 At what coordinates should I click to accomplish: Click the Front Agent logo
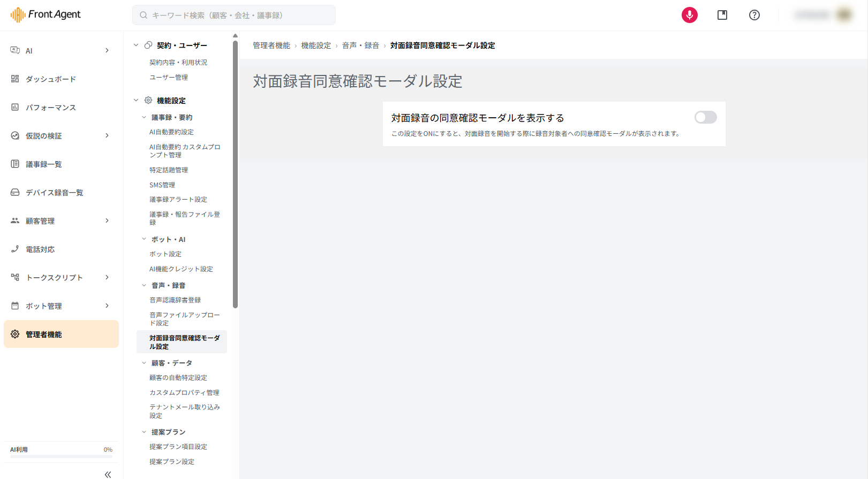pyautogui.click(x=46, y=14)
